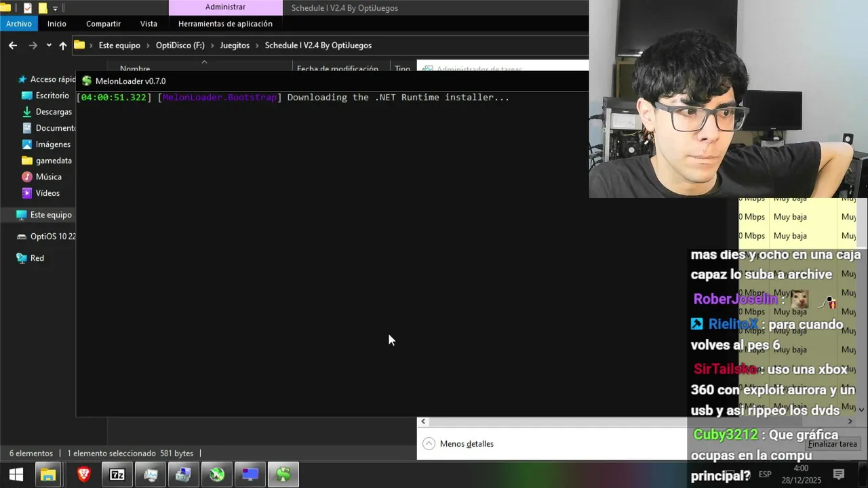
Task: Click the MelonLoader melon icon in console title bar
Action: 87,81
